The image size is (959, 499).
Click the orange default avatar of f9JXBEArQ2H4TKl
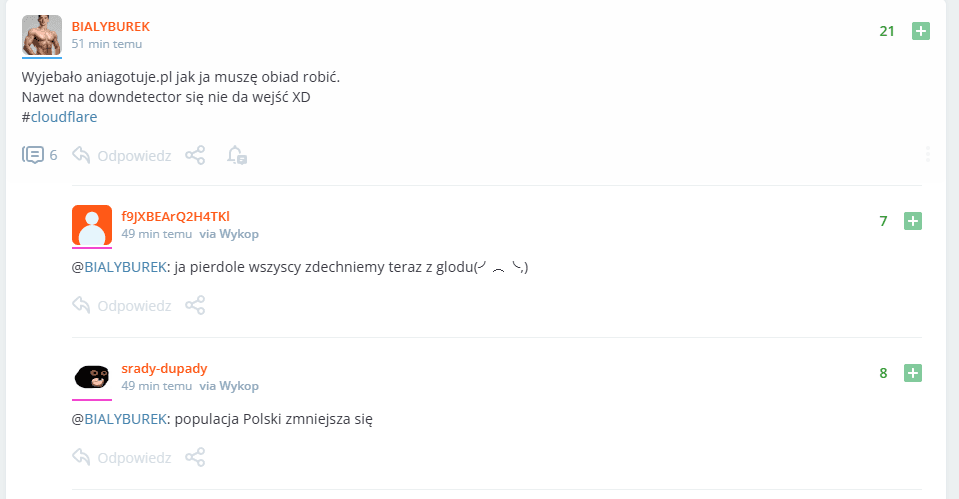point(92,225)
